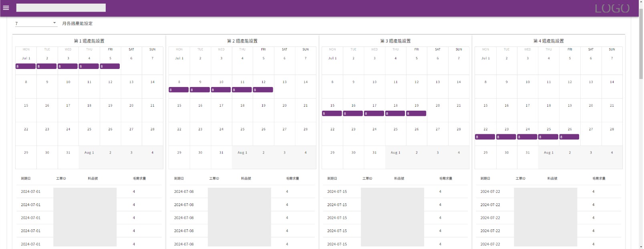Image resolution: width=644 pixels, height=249 pixels.
Task: Click the 工單ID column header in week 3 table
Action: pos(367,178)
